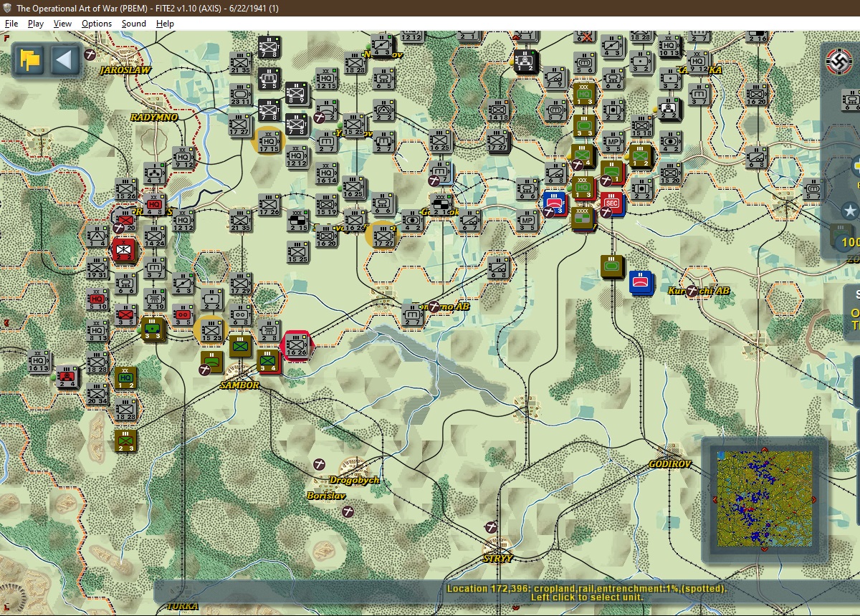Select the olive XXXX army unit
The image size is (860, 616).
tap(583, 218)
